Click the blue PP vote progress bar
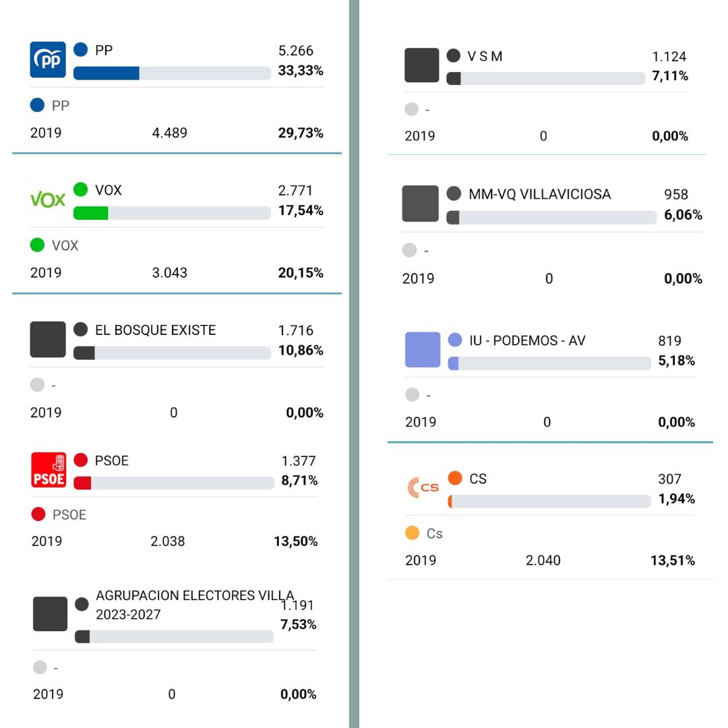Screen dimensions: 728x728 pyautogui.click(x=171, y=73)
